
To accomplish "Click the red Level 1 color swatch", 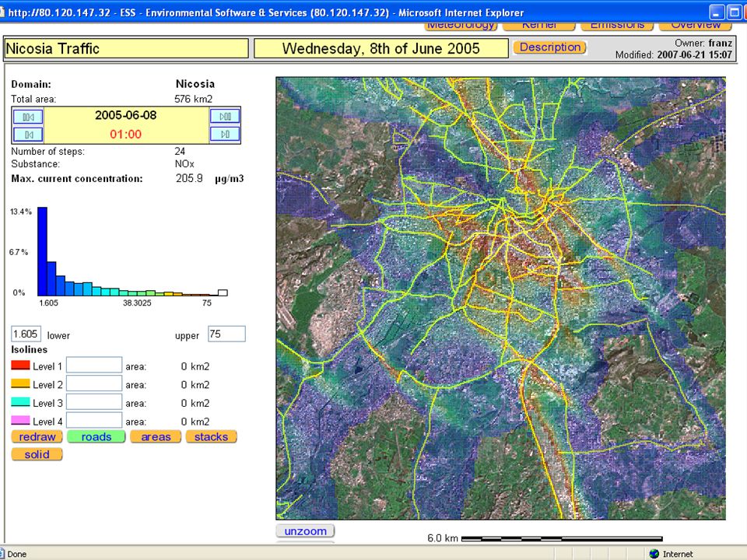I will pos(20,366).
